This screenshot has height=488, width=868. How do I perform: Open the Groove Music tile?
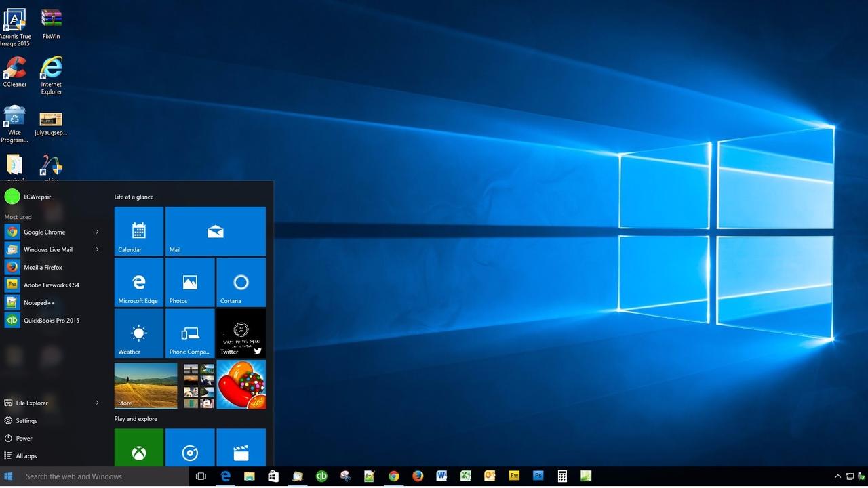coord(190,447)
